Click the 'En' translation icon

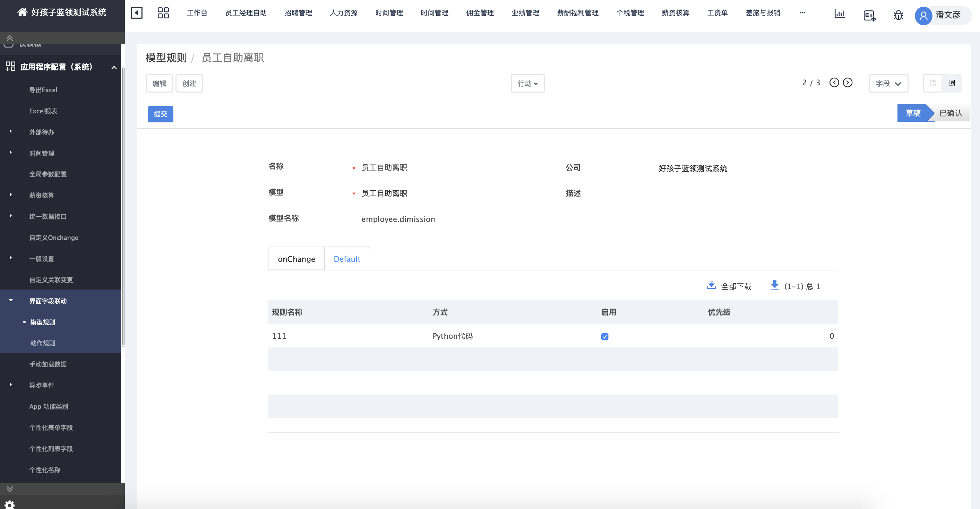point(869,15)
